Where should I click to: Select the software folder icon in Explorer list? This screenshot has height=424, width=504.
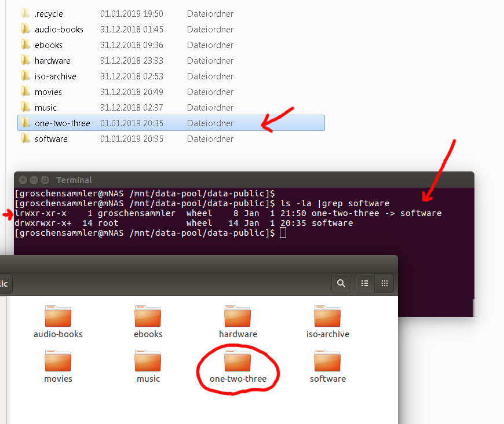coord(25,138)
